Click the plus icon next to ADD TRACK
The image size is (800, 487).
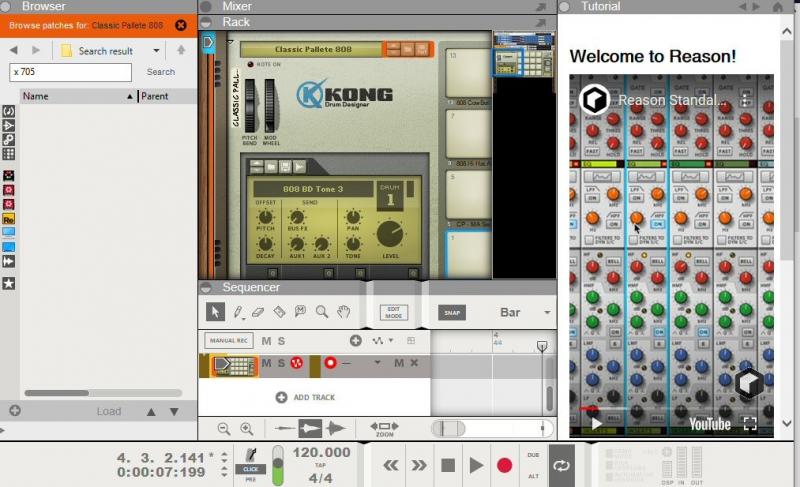click(281, 397)
